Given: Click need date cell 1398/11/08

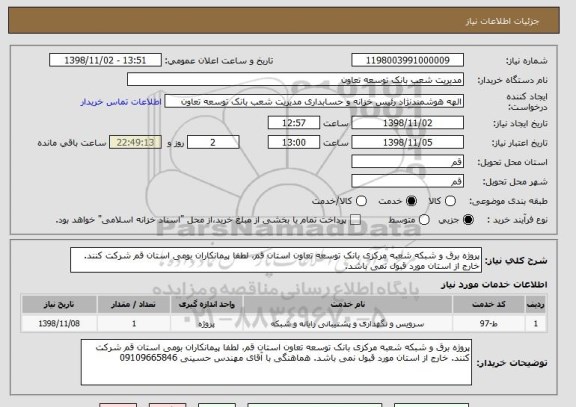Looking at the screenshot, I should pos(59,324).
